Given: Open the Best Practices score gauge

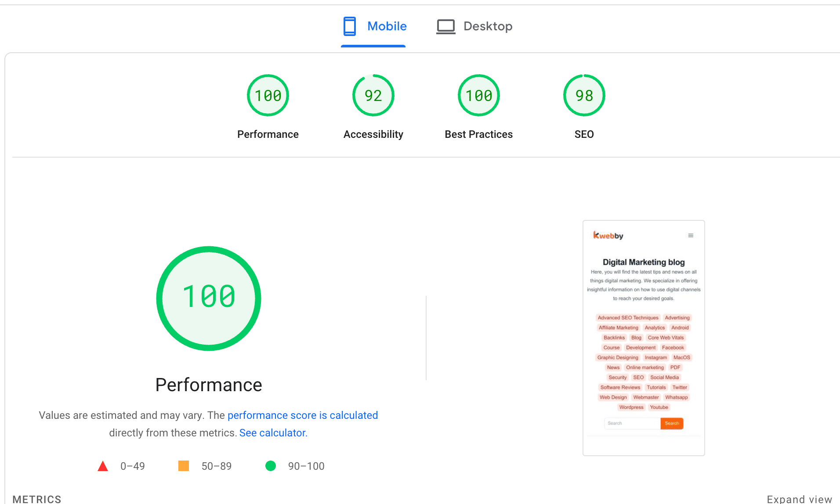Looking at the screenshot, I should [478, 95].
